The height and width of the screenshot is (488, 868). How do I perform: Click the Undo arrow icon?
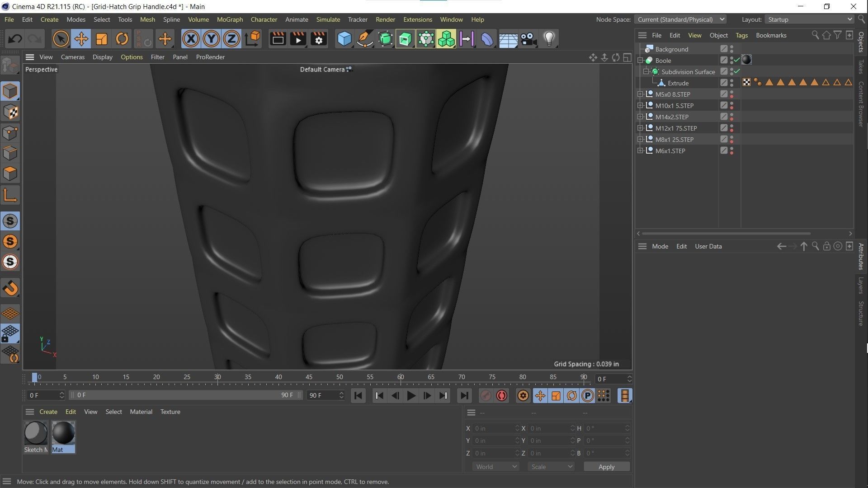point(14,39)
